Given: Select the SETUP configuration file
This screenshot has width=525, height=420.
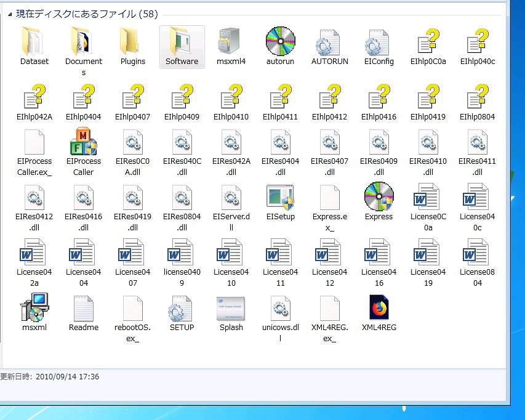Looking at the screenshot, I should [x=182, y=308].
